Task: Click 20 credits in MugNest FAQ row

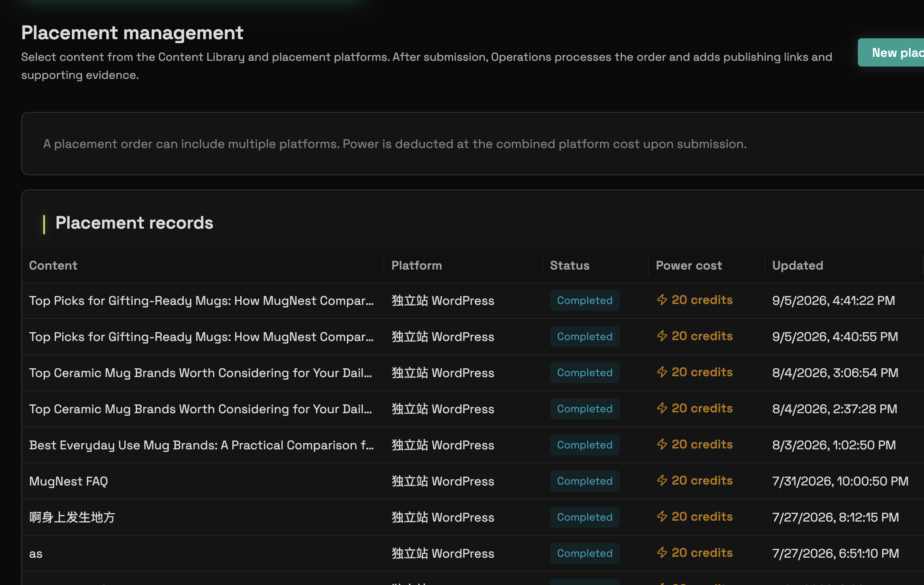Action: tap(702, 480)
